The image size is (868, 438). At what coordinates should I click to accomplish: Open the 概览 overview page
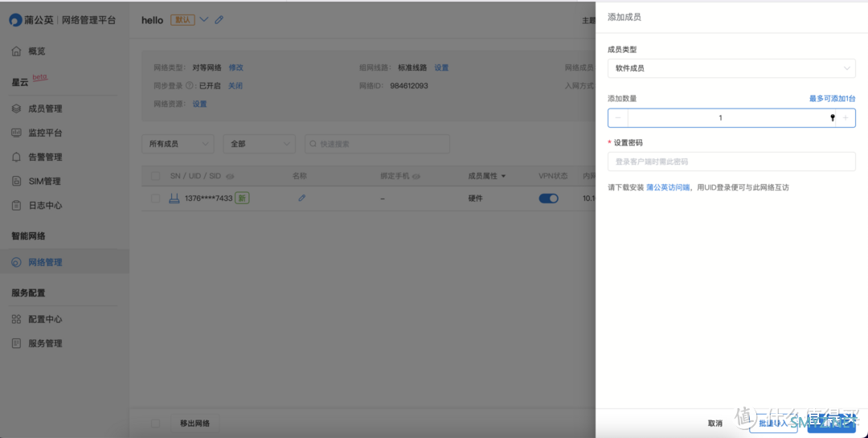pos(36,51)
